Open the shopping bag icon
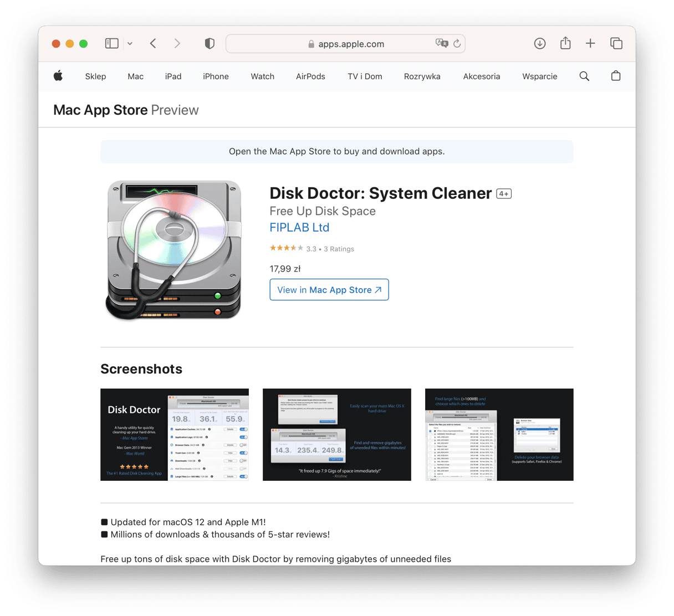Viewport: 674px width, 616px height. pos(615,76)
